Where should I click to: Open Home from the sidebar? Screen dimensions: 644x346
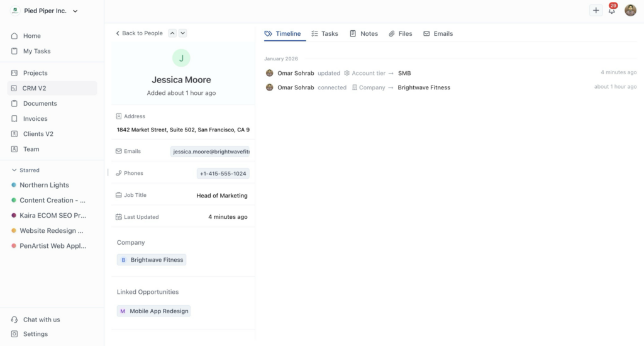pyautogui.click(x=31, y=36)
